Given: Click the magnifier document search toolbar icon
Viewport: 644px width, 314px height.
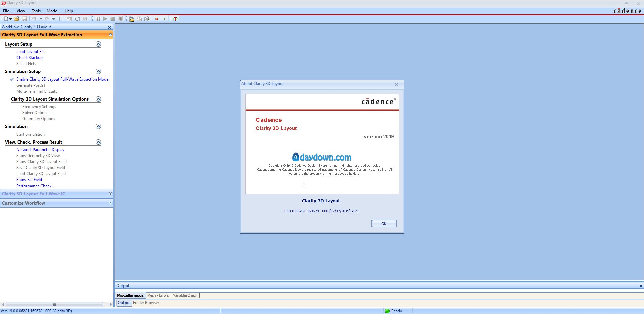Looking at the screenshot, I should click(x=147, y=19).
